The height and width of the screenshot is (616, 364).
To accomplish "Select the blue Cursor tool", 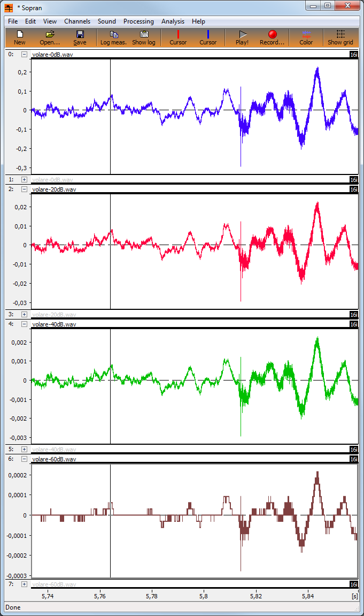I will (x=208, y=37).
